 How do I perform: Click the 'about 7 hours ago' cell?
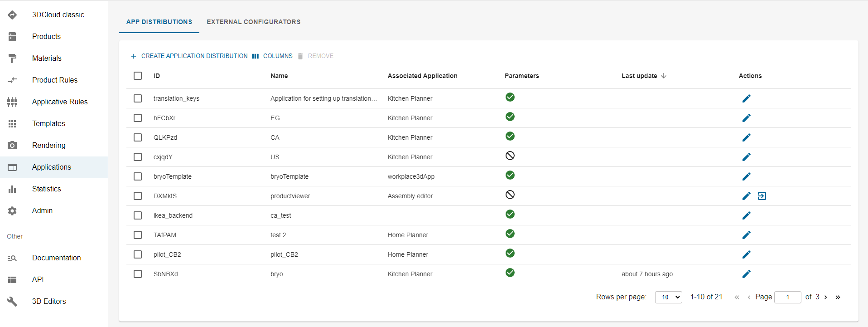647,274
